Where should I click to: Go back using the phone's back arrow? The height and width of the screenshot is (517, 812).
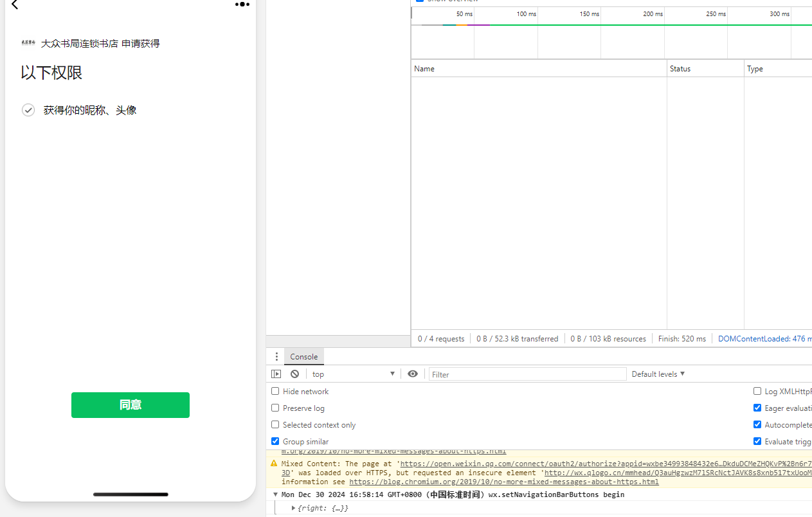(15, 5)
